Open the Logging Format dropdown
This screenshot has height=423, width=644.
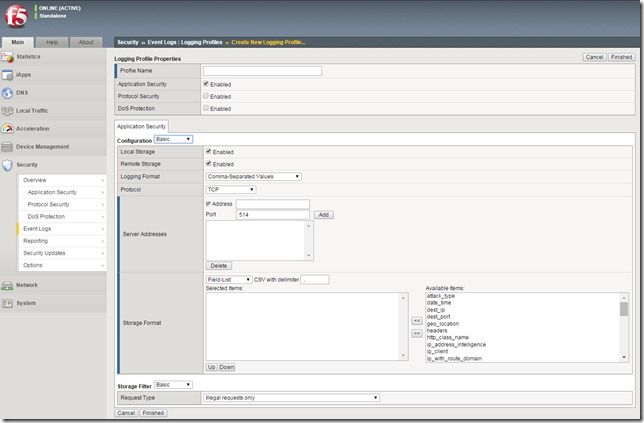click(254, 176)
